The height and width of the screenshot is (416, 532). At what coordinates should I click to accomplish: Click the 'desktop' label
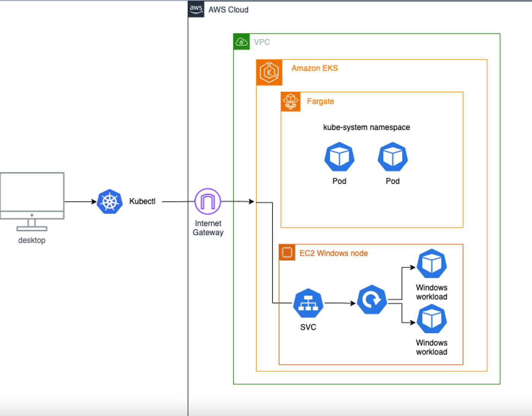pyautogui.click(x=32, y=240)
